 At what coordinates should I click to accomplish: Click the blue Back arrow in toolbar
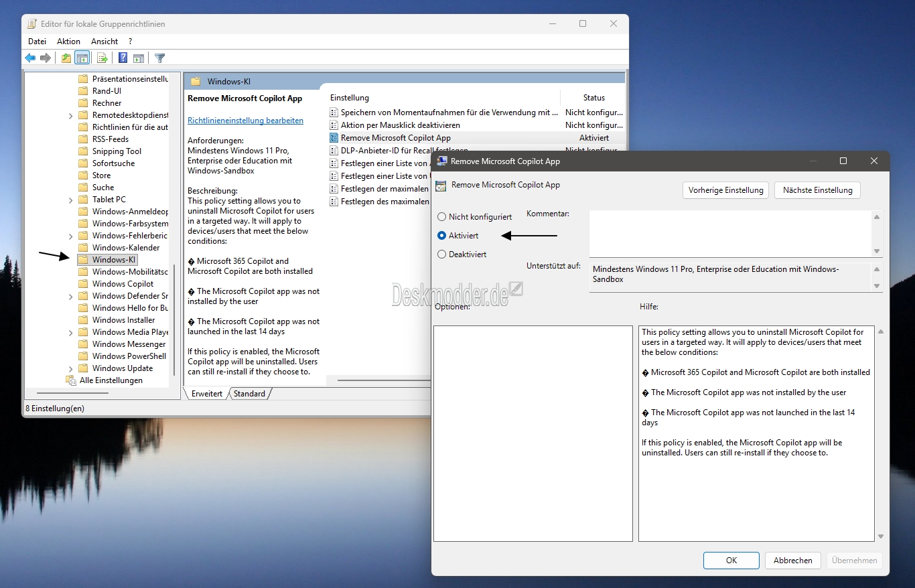click(x=30, y=58)
